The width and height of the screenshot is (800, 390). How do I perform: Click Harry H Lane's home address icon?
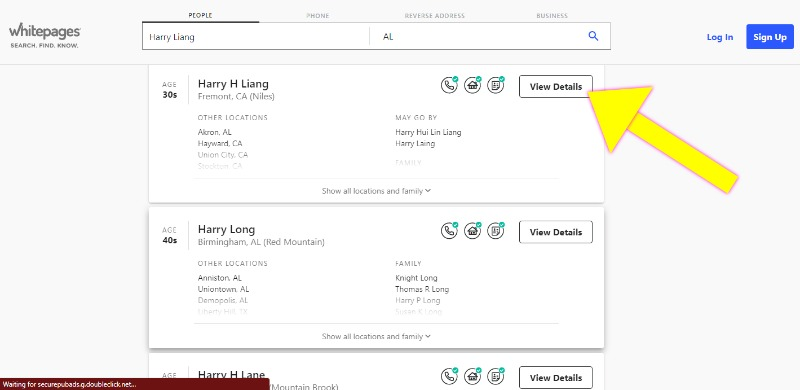pyautogui.click(x=472, y=377)
